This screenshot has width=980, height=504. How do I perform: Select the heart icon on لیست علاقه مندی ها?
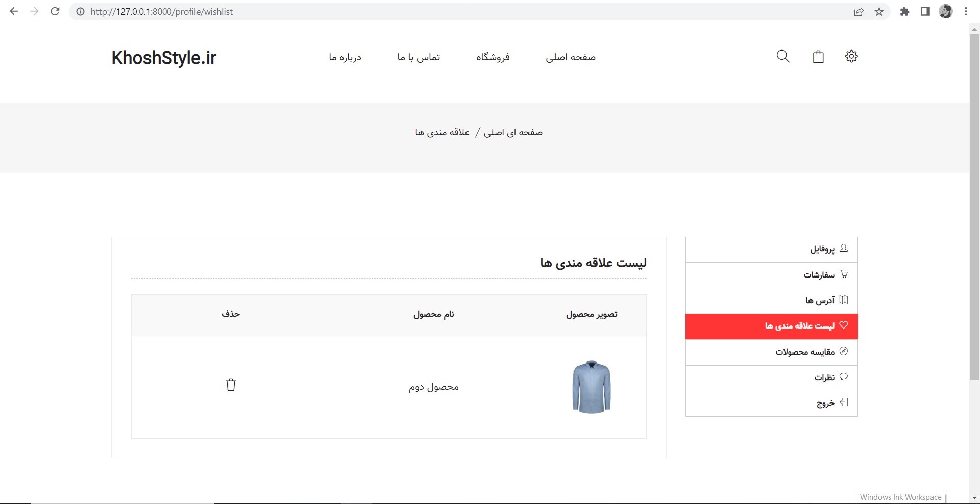(845, 326)
